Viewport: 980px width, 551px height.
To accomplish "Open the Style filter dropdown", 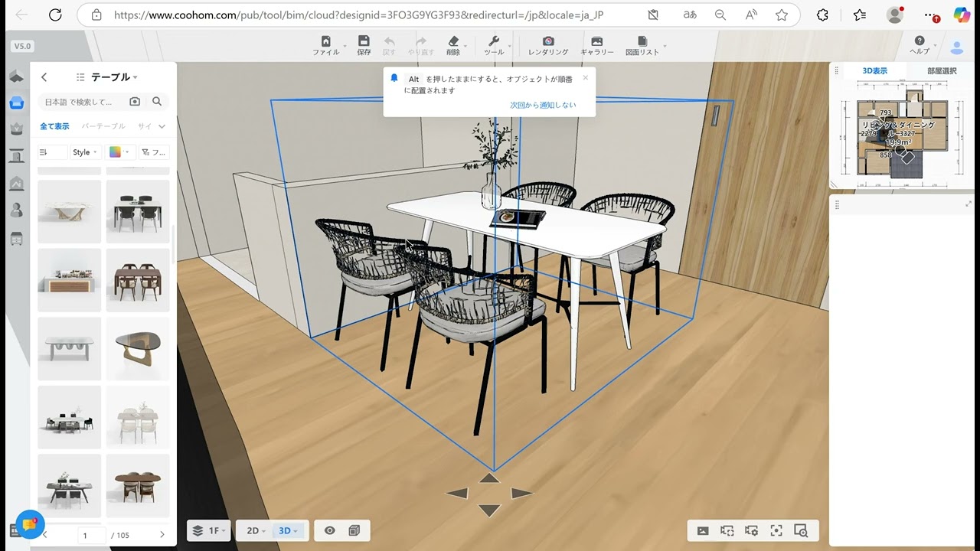I will point(85,152).
